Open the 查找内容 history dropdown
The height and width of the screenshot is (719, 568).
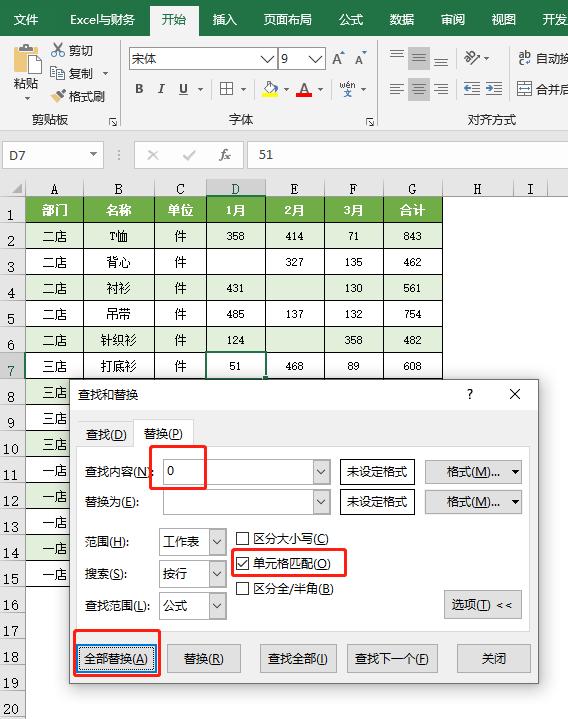321,471
